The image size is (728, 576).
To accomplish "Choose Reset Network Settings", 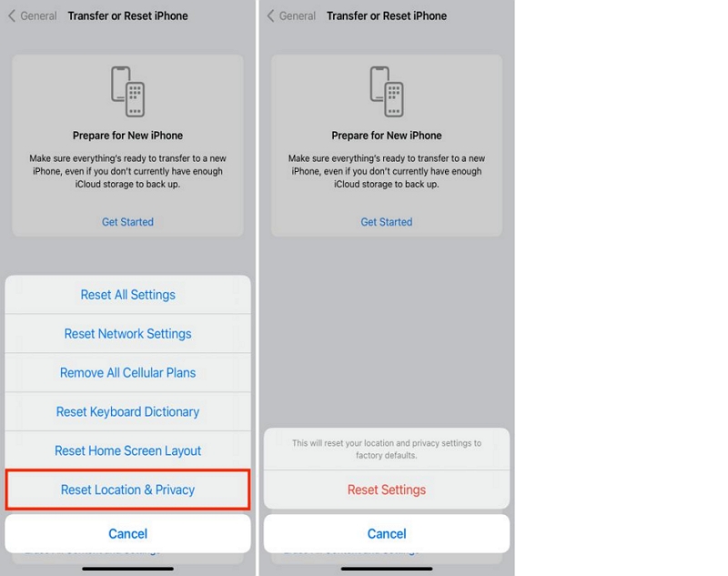I will pyautogui.click(x=127, y=334).
